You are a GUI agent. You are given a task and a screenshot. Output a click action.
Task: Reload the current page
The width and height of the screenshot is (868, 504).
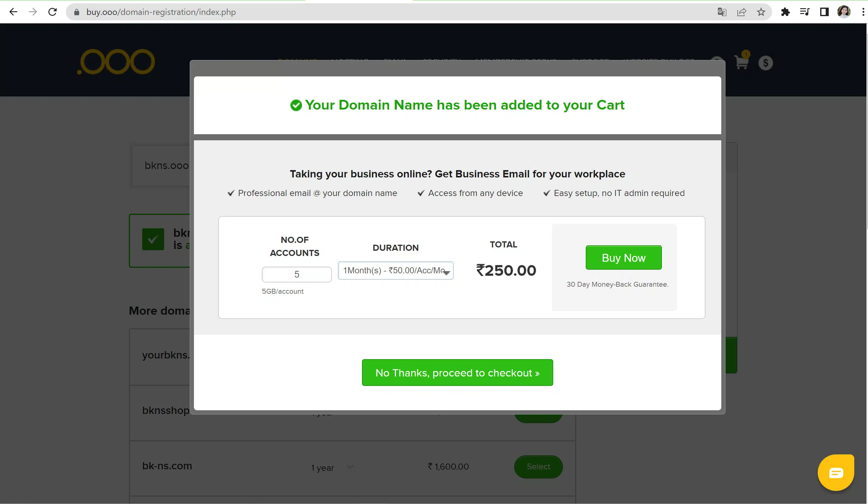pos(52,12)
